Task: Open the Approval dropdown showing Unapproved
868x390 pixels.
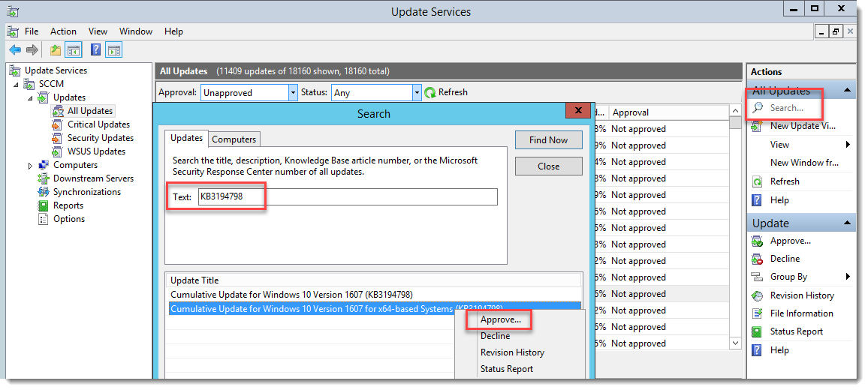Action: click(293, 93)
